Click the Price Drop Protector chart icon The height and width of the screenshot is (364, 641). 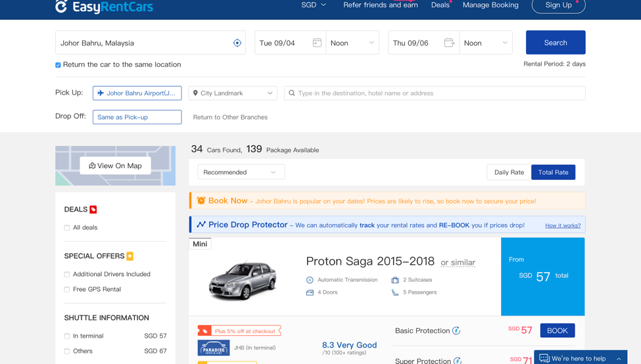pos(201,225)
